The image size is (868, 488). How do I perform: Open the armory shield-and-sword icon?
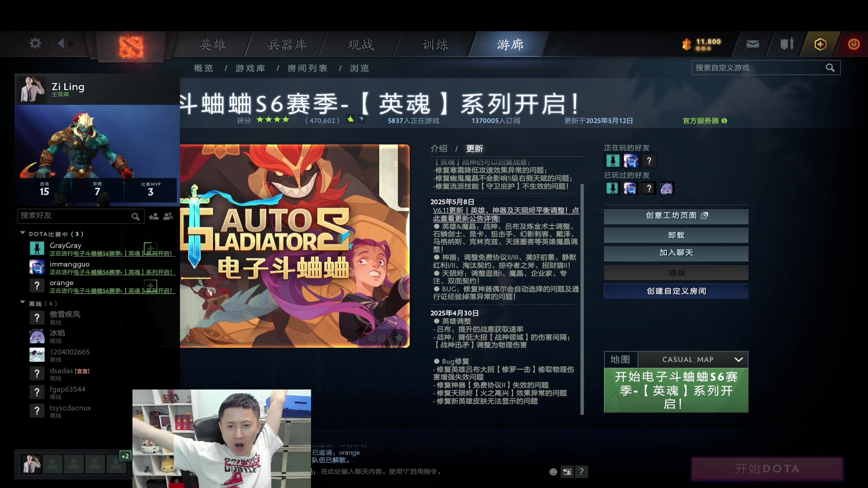(x=787, y=44)
